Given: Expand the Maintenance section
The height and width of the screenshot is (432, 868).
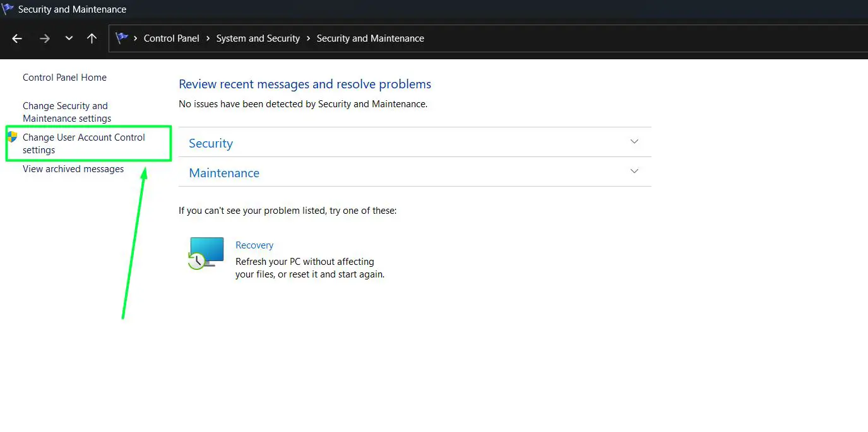Looking at the screenshot, I should tap(634, 172).
